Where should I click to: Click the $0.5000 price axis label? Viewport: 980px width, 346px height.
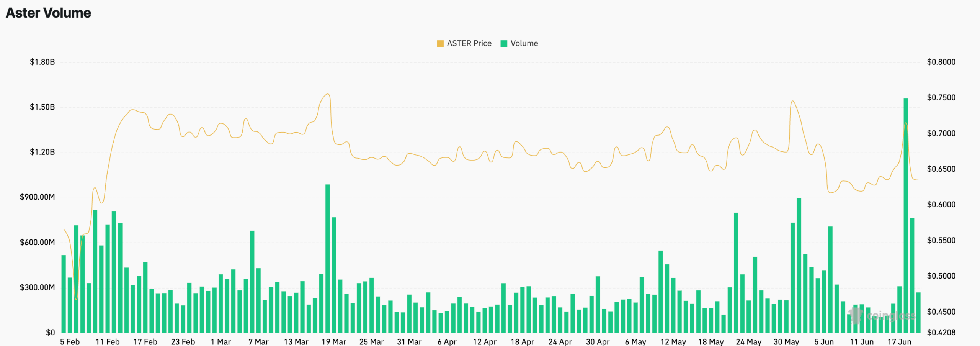pyautogui.click(x=941, y=276)
